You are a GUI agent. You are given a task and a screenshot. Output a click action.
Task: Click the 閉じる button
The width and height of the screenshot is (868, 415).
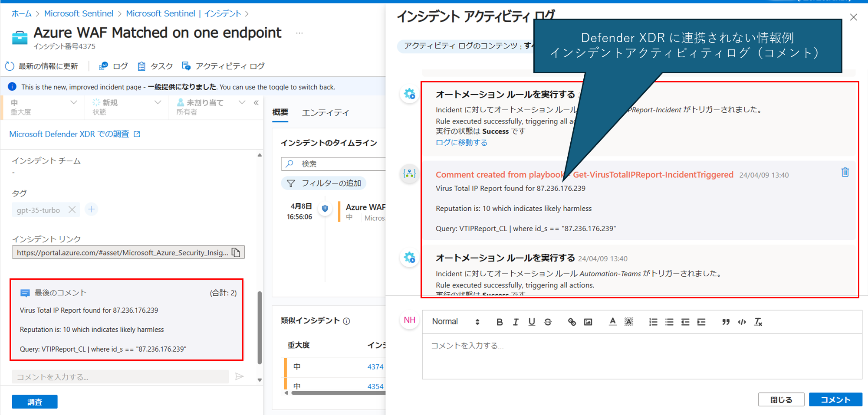click(781, 400)
